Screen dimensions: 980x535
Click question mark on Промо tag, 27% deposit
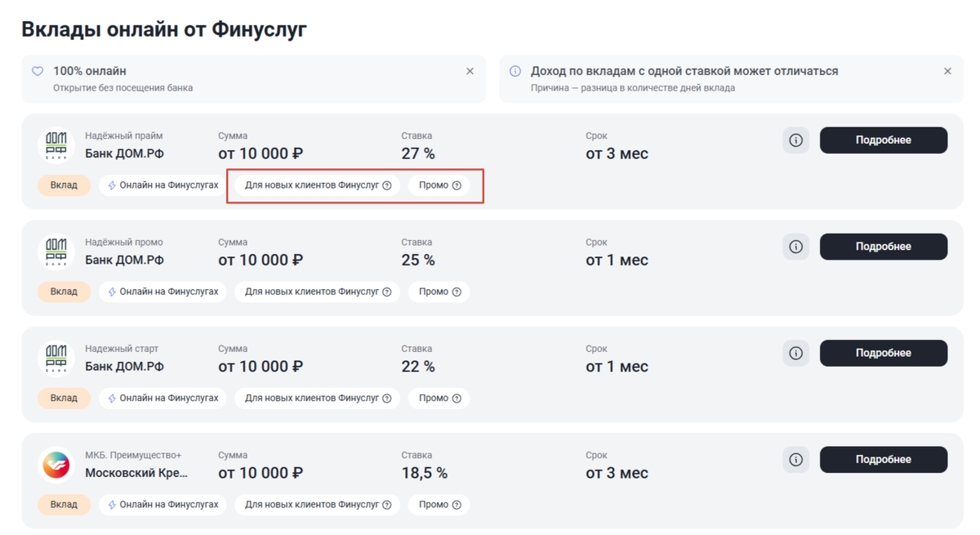(457, 185)
